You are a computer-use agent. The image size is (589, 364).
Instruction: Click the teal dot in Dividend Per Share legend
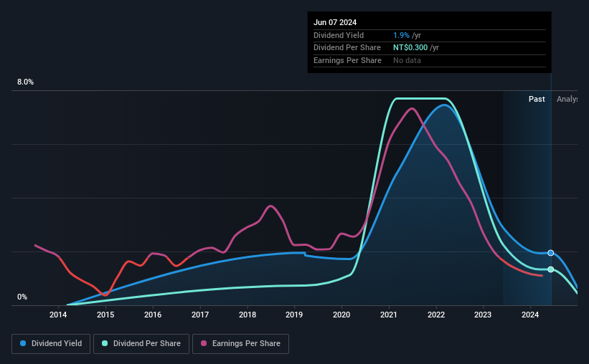click(105, 343)
